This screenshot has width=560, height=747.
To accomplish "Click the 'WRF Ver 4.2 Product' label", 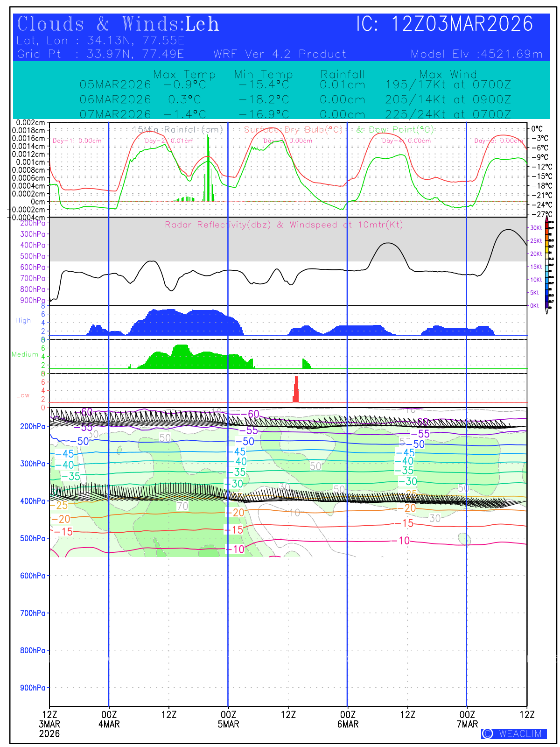I will click(280, 54).
